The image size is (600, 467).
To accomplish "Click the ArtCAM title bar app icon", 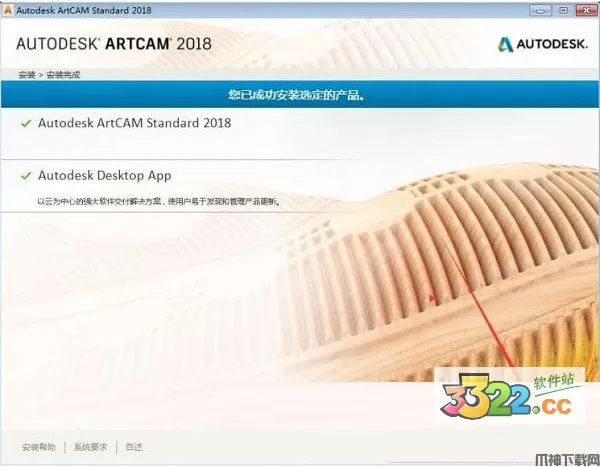I will tap(7, 10).
